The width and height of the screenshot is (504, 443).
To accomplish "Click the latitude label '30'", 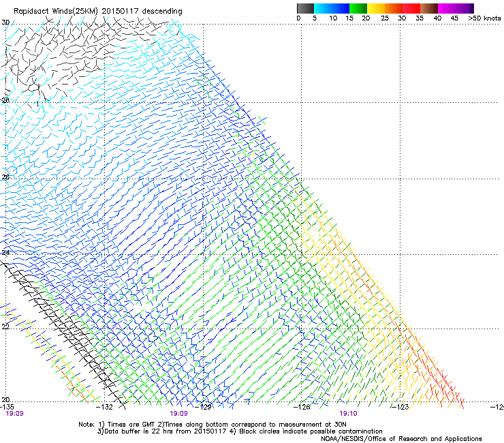I will [5, 22].
